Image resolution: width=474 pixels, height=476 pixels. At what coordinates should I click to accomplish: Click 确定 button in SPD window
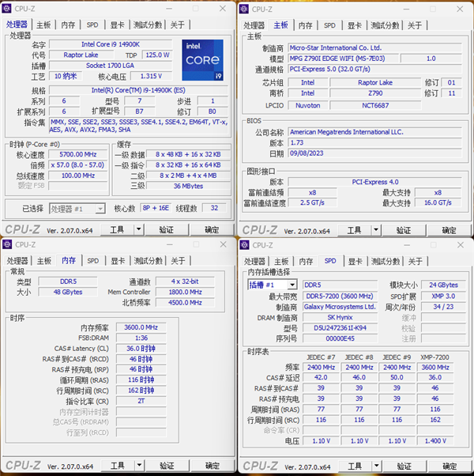pos(450,466)
